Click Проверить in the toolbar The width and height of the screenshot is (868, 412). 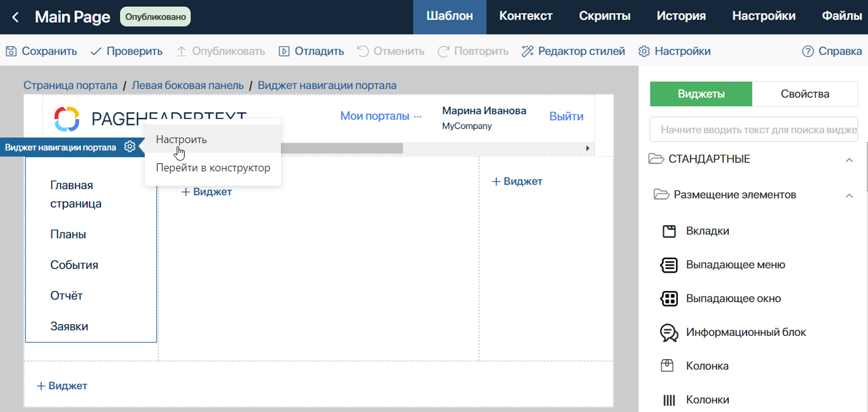pyautogui.click(x=126, y=51)
